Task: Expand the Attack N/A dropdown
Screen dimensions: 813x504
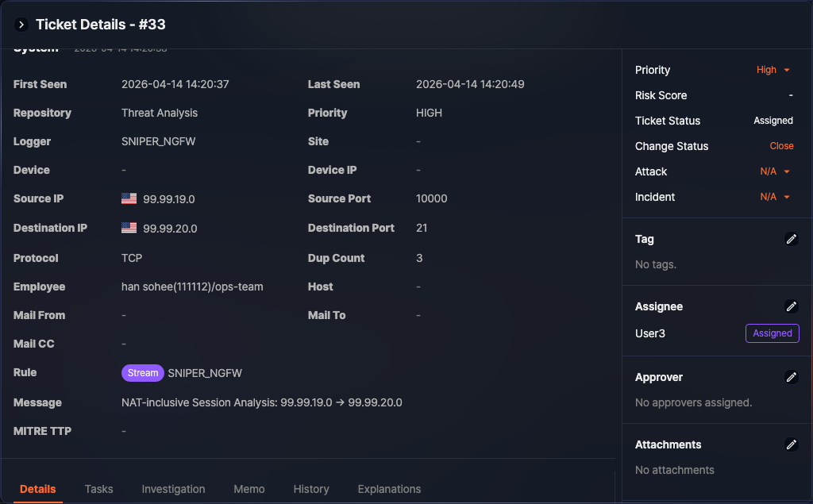Action: [775, 171]
